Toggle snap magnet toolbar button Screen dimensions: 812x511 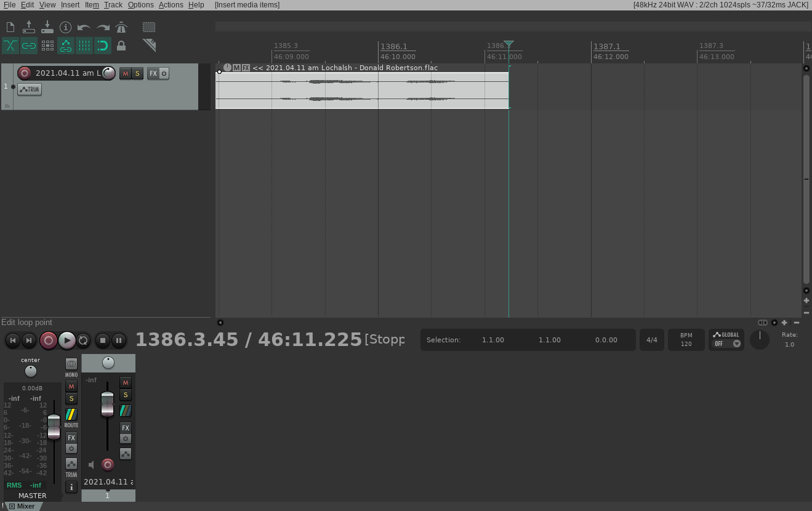tap(103, 46)
